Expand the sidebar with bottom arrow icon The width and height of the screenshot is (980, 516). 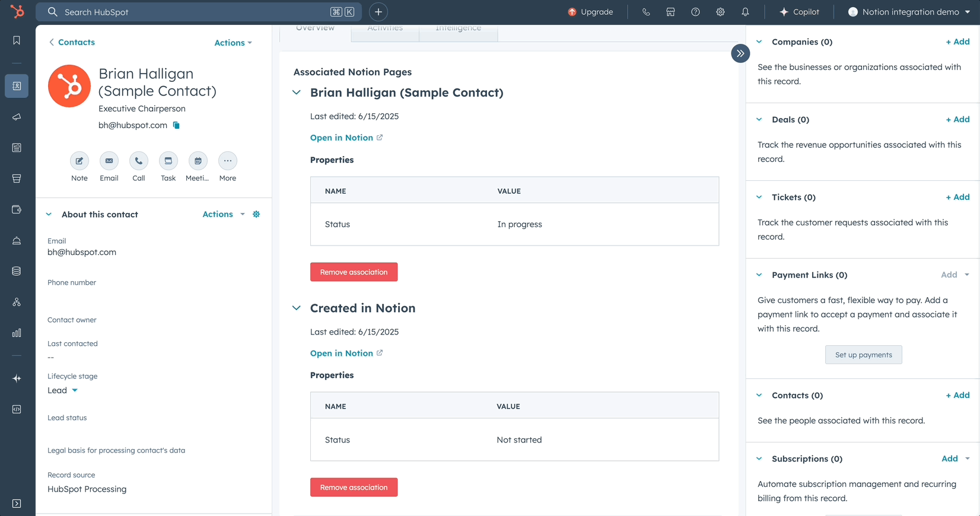click(x=17, y=504)
